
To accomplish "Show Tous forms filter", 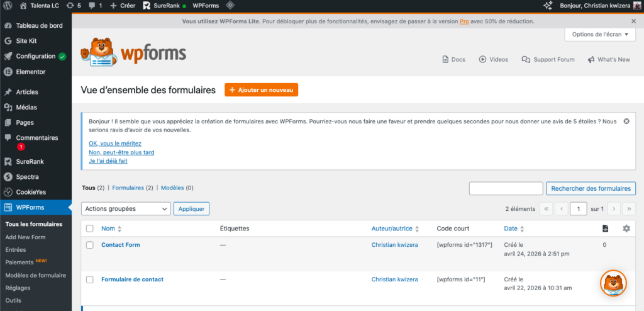I will [89, 188].
